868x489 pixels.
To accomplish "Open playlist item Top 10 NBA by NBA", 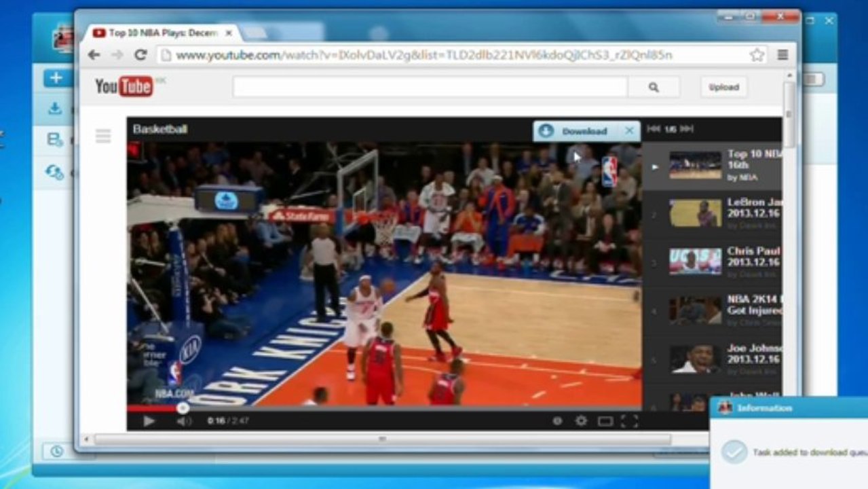I will pos(711,165).
